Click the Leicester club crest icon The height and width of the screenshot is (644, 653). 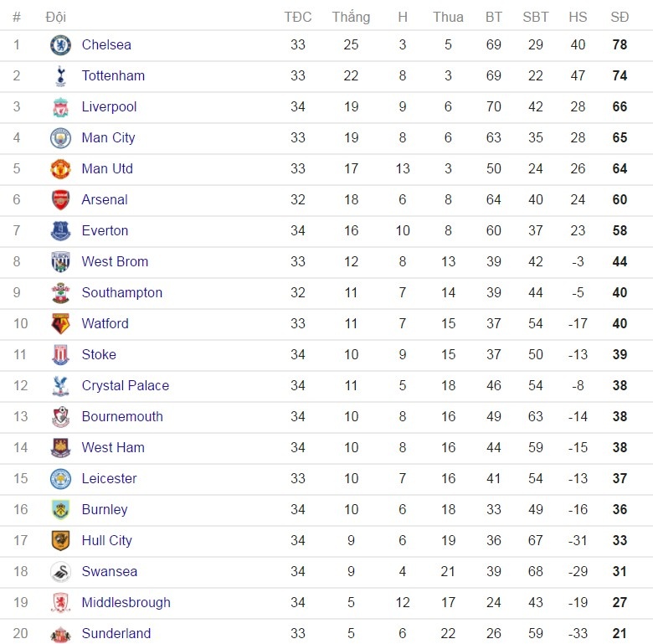pyautogui.click(x=60, y=479)
